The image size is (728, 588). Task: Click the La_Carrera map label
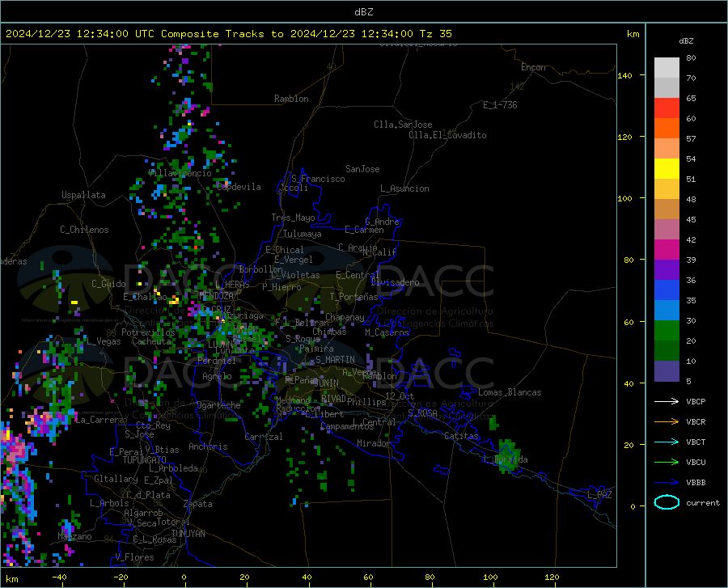tap(99, 420)
